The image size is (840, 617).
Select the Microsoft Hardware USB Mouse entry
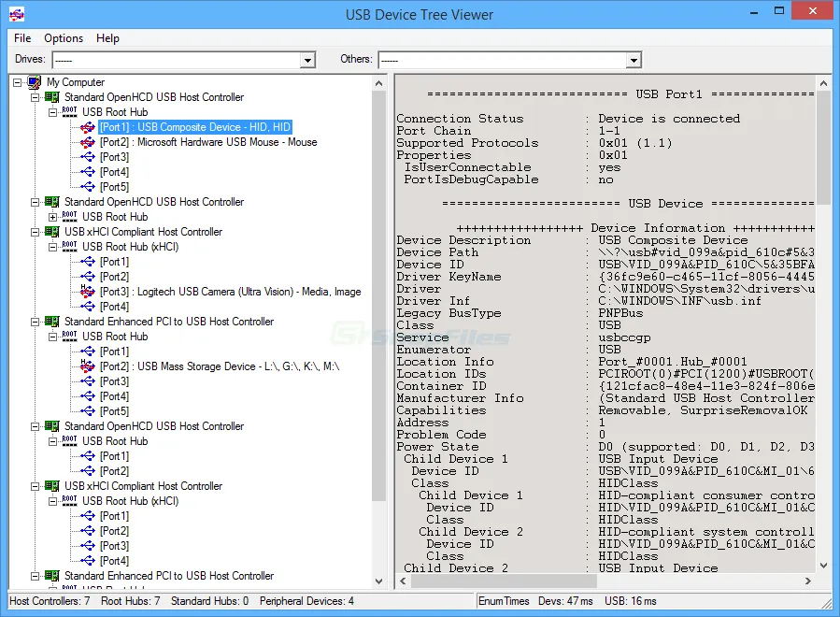click(208, 142)
